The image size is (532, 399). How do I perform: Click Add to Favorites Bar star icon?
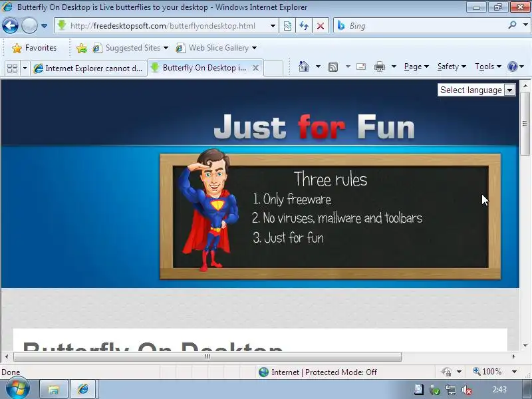[x=81, y=48]
